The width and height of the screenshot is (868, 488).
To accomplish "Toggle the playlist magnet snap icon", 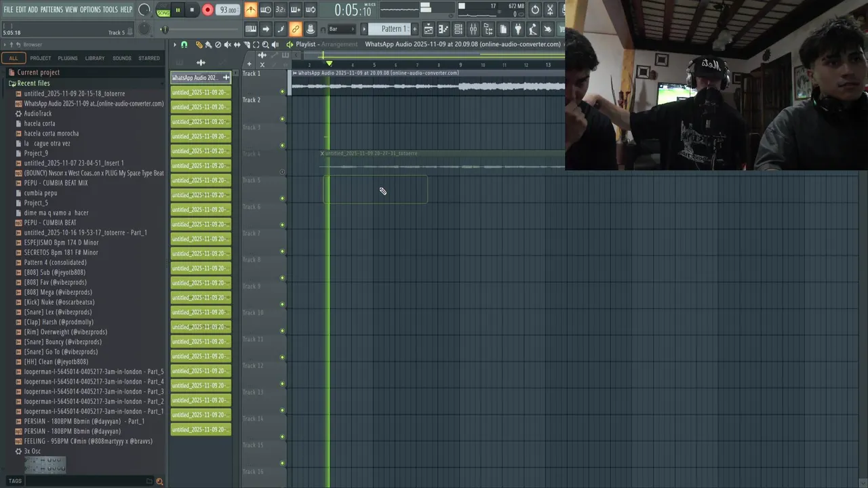I will [x=184, y=44].
